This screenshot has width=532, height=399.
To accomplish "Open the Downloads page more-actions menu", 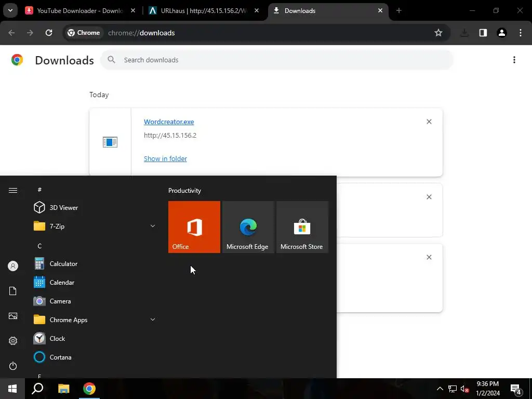I will click(x=514, y=60).
